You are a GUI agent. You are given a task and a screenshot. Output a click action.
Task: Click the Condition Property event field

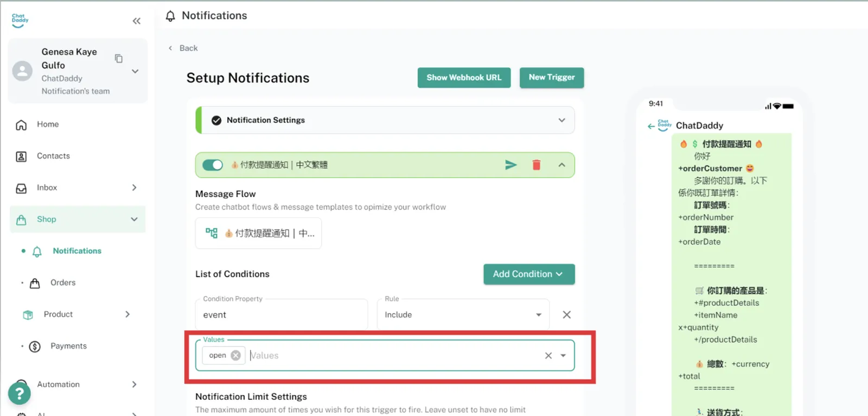click(281, 315)
